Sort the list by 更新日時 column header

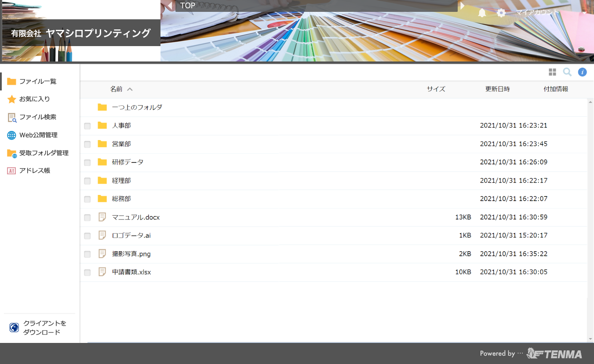pos(497,89)
